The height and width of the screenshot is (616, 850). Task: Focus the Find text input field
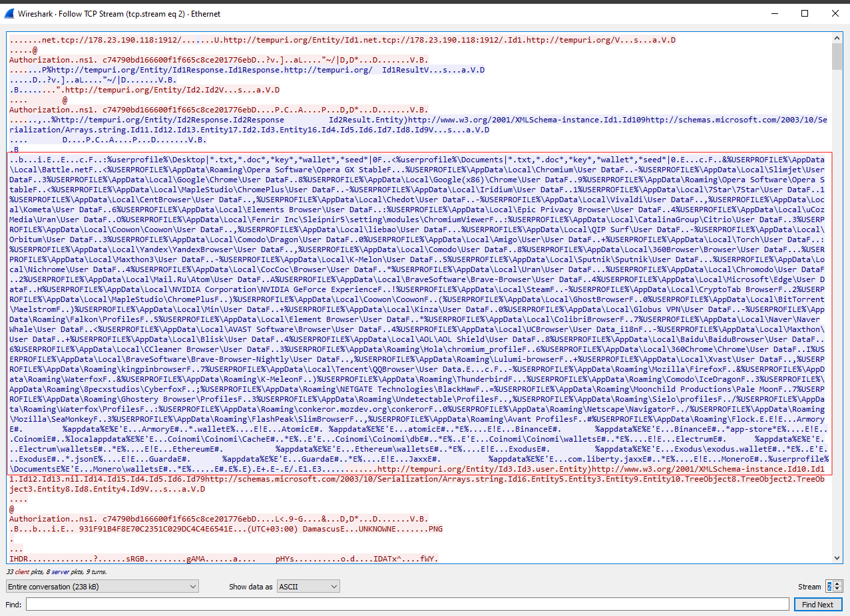(x=407, y=605)
